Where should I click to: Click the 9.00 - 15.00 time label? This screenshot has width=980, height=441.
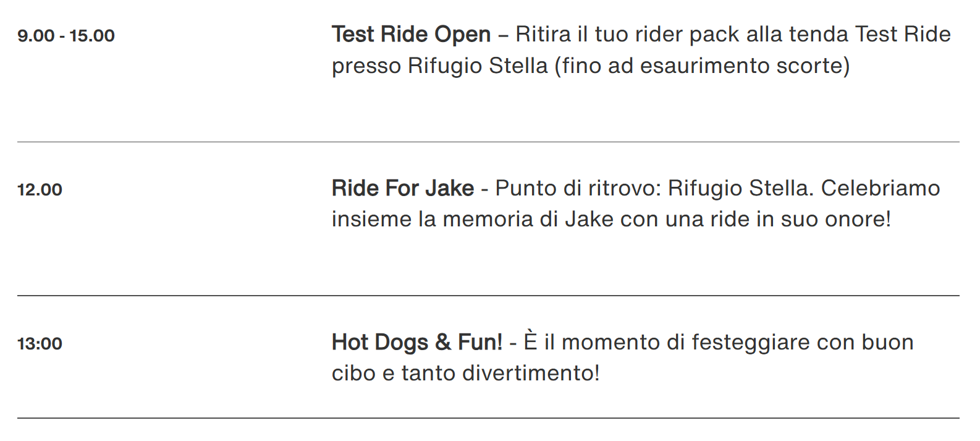click(66, 36)
